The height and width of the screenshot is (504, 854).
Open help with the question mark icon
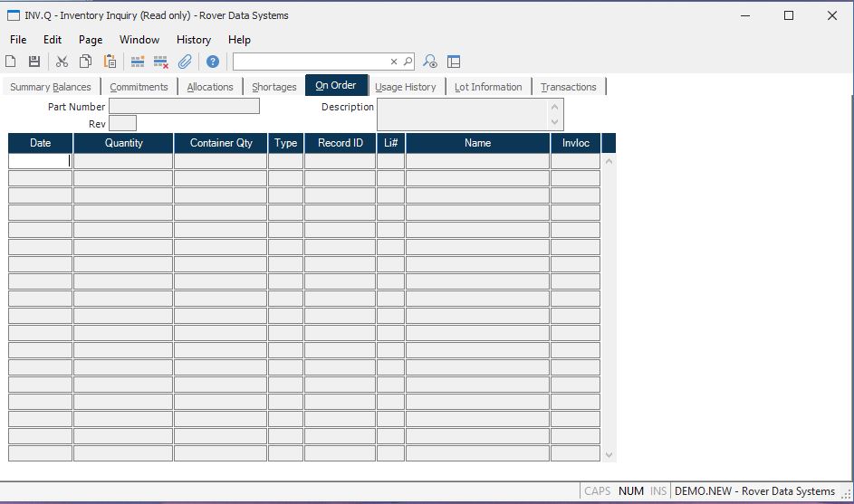[213, 62]
